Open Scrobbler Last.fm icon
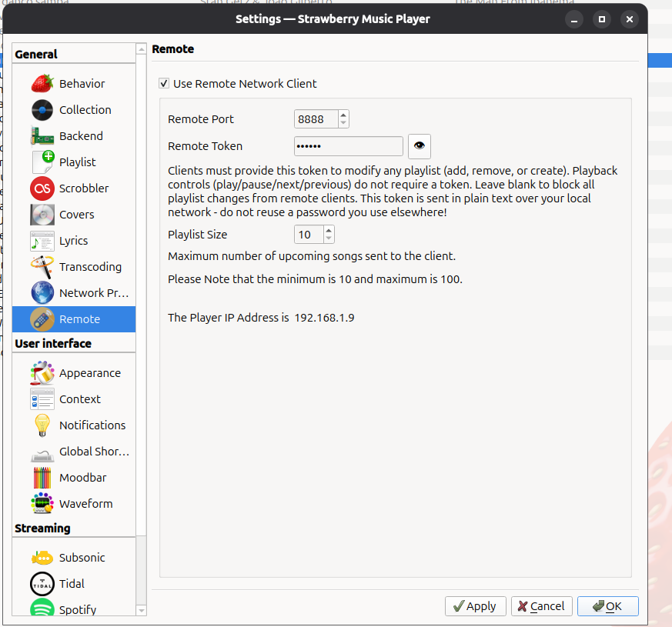672x627 pixels. click(42, 188)
